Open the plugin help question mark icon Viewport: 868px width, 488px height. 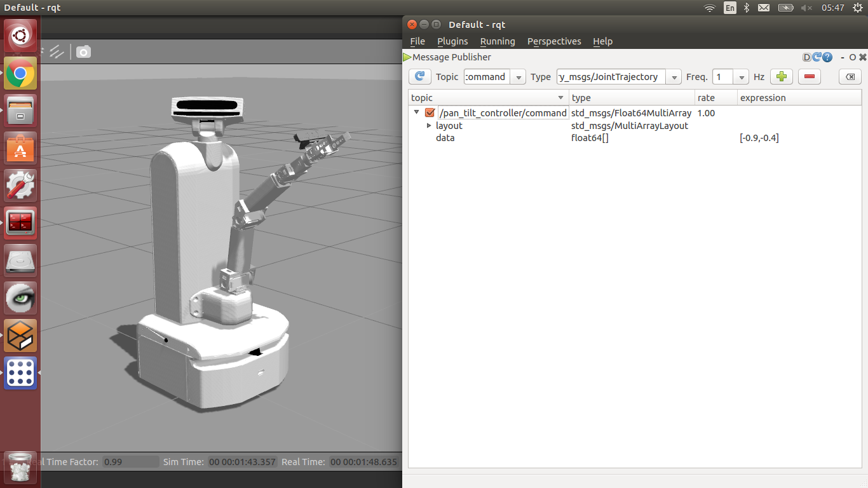pos(827,57)
